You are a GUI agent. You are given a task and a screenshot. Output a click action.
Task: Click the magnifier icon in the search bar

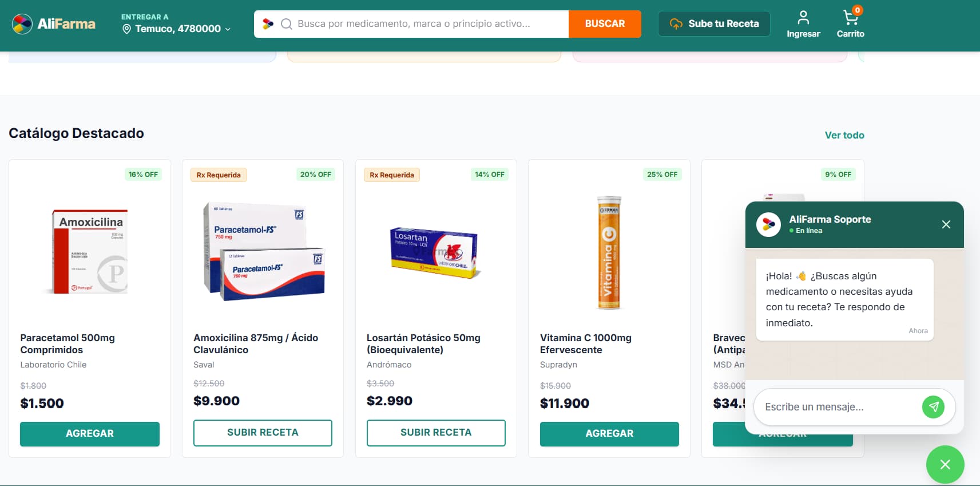[x=286, y=23]
